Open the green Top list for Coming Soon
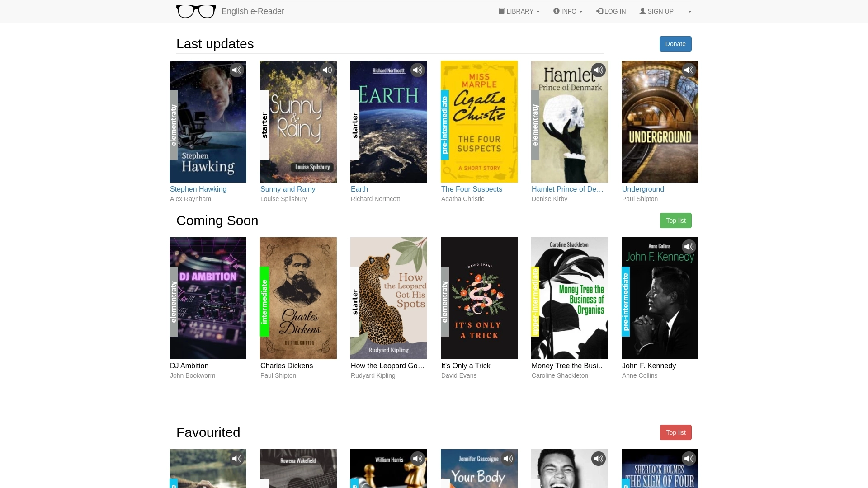This screenshot has height=488, width=868. [x=675, y=221]
